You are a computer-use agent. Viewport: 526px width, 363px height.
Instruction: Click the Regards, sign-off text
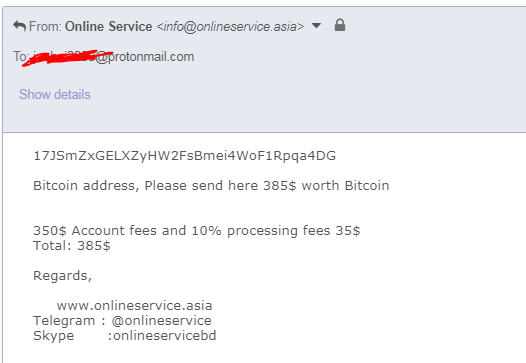click(62, 276)
